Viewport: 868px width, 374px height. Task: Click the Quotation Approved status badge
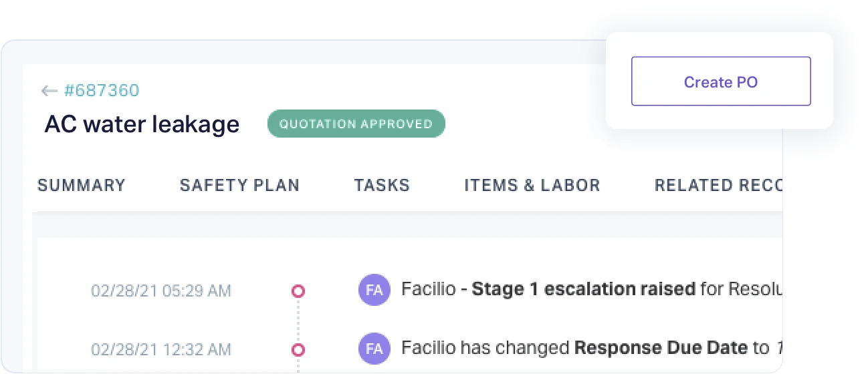356,124
